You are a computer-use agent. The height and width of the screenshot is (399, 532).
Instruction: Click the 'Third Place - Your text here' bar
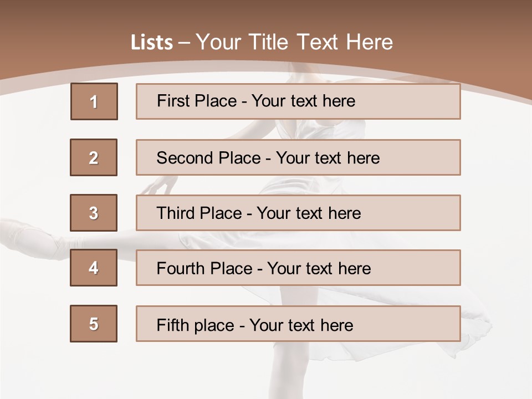298,213
